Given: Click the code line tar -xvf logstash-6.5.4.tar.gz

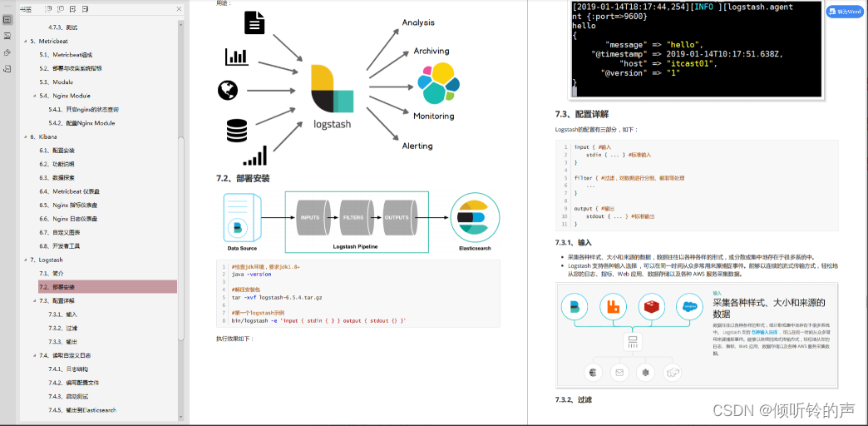Looking at the screenshot, I should [277, 298].
